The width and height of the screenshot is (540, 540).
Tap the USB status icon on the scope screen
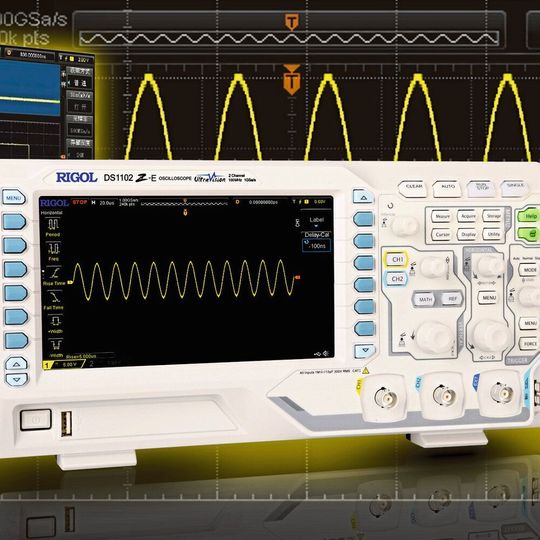(x=318, y=353)
